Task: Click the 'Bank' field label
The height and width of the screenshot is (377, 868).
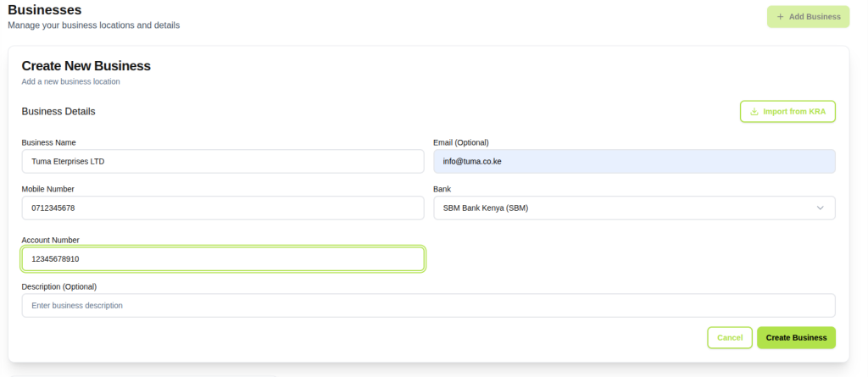Action: coord(442,189)
